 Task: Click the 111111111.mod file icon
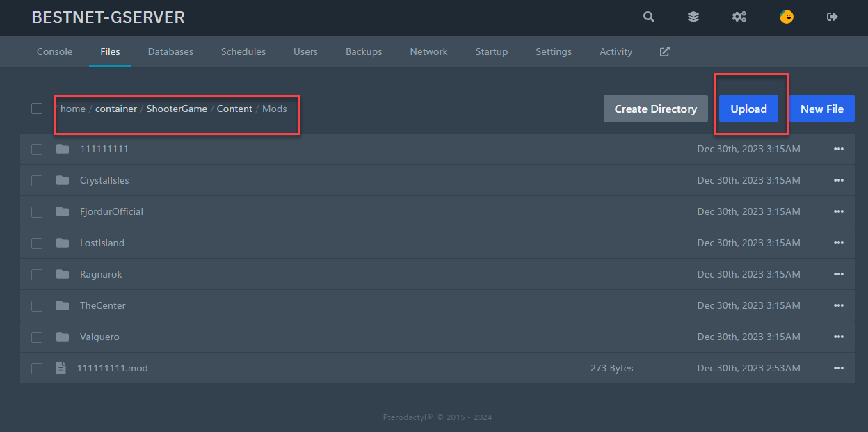[61, 368]
